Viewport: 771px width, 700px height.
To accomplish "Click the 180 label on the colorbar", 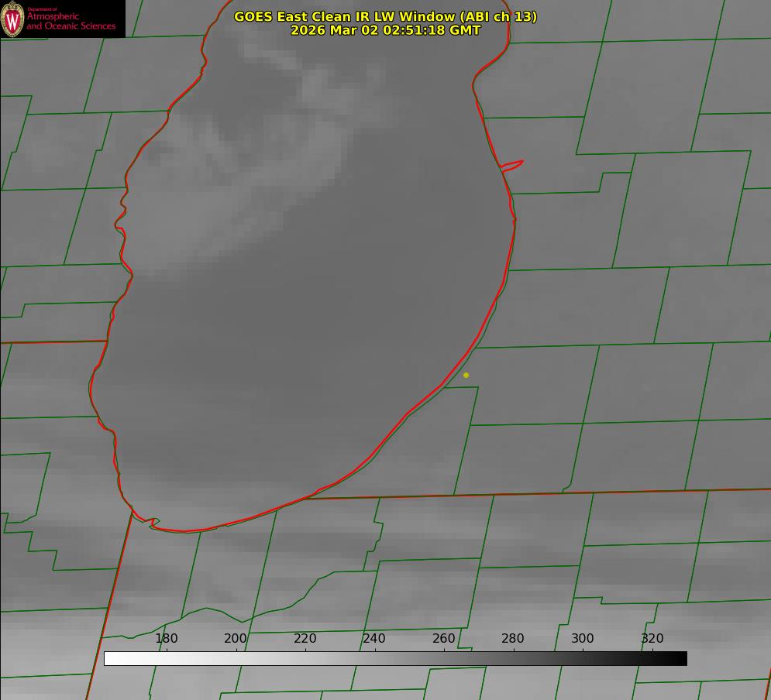I will click(167, 639).
